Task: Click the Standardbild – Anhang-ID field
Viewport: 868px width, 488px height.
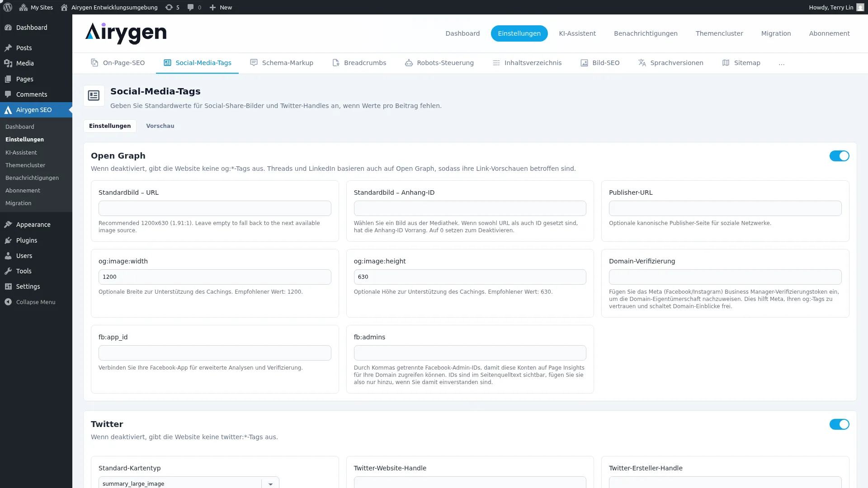Action: coord(470,208)
